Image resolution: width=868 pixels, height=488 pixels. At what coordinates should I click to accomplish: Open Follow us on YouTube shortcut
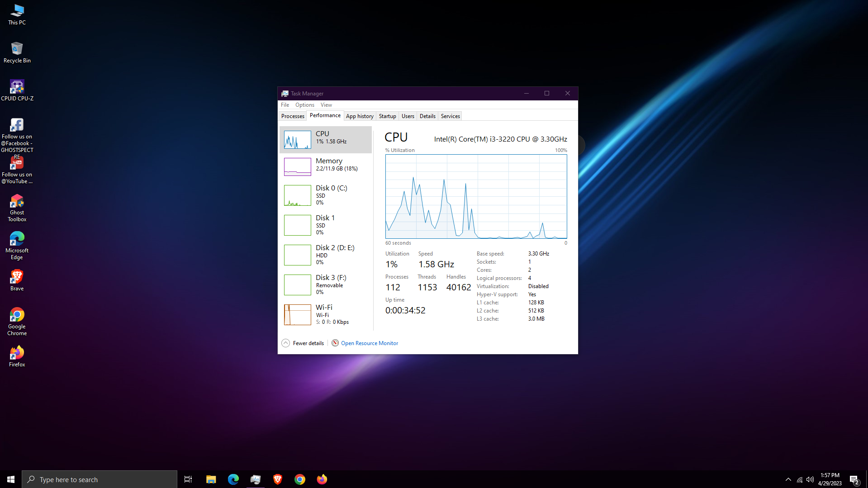point(17,170)
